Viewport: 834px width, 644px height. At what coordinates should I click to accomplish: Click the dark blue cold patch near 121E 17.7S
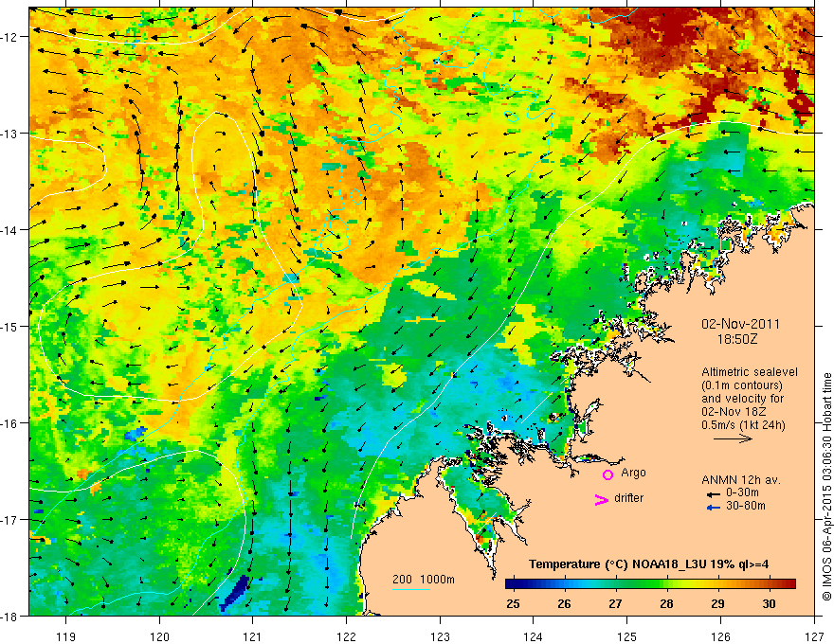point(234,591)
